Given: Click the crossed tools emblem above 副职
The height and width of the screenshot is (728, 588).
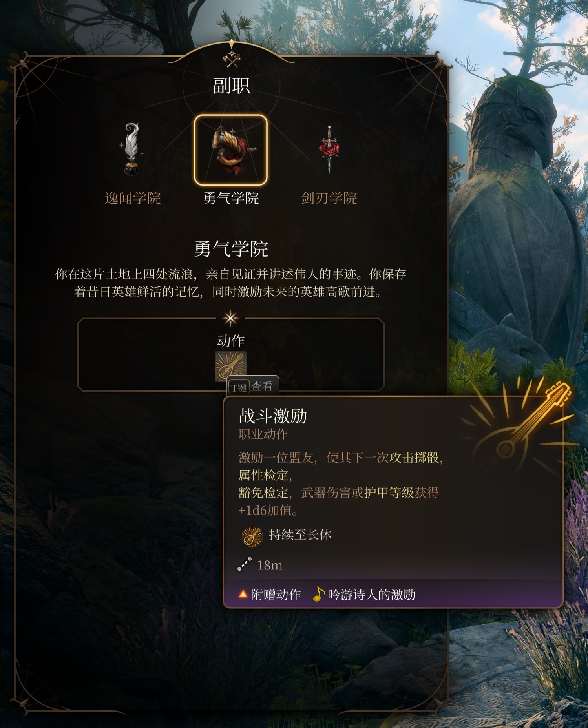Looking at the screenshot, I should (232, 59).
